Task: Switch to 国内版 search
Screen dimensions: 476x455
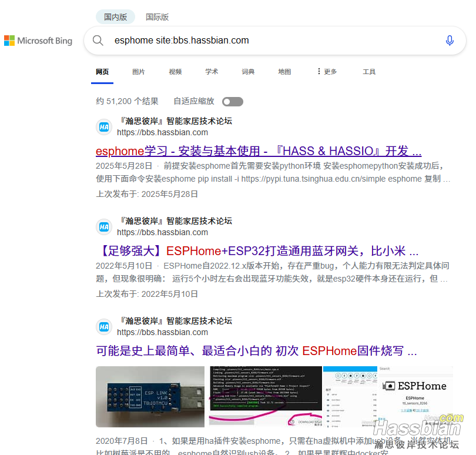Action: [115, 17]
